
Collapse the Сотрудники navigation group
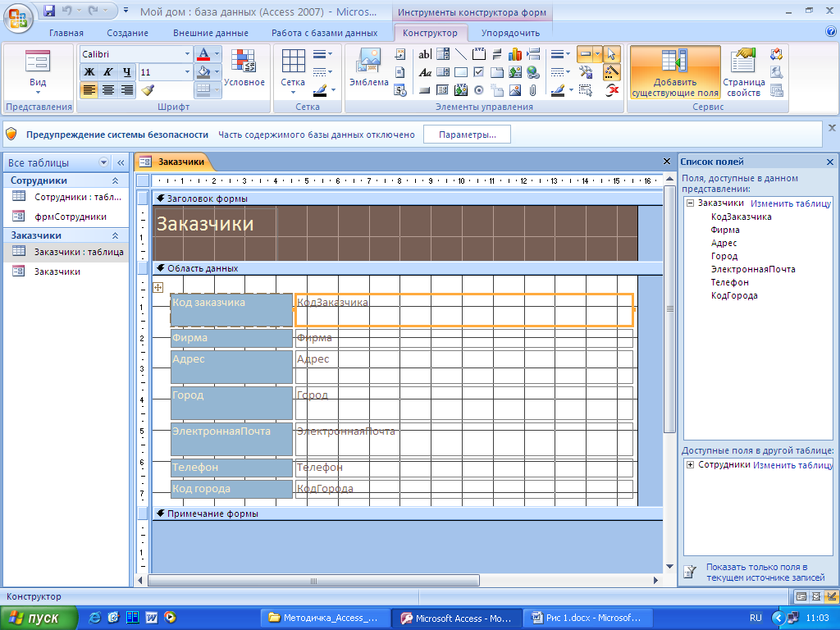point(115,180)
